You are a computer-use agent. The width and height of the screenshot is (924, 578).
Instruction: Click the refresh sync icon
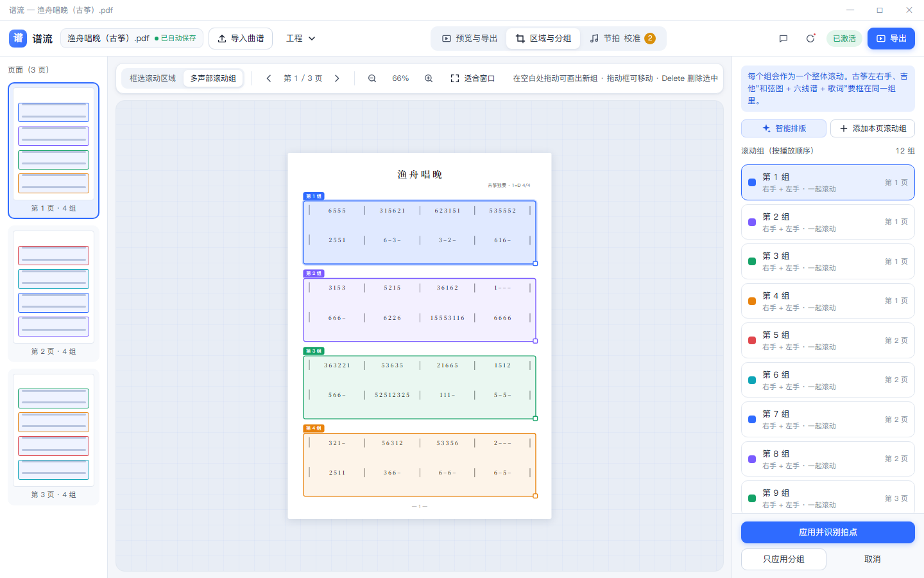coord(810,39)
